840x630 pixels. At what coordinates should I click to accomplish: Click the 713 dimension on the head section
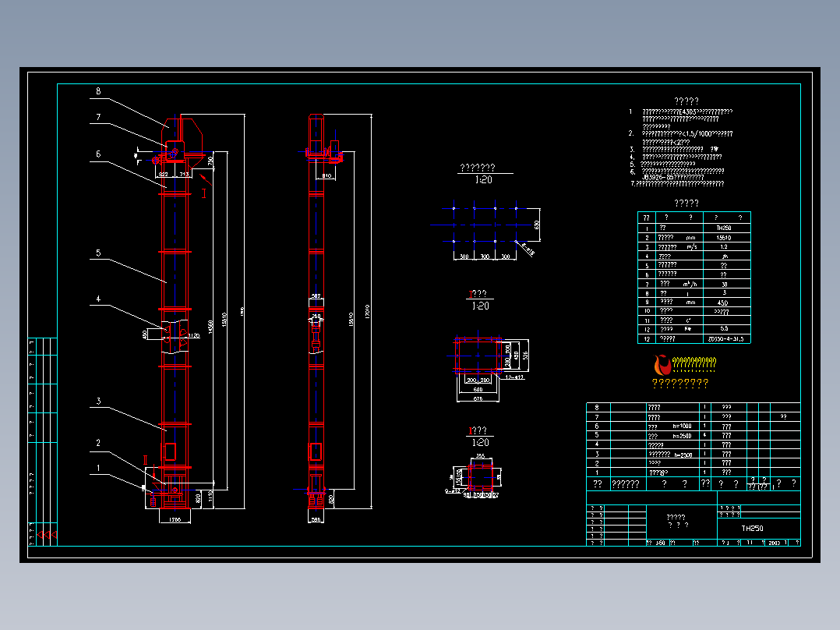(x=183, y=174)
